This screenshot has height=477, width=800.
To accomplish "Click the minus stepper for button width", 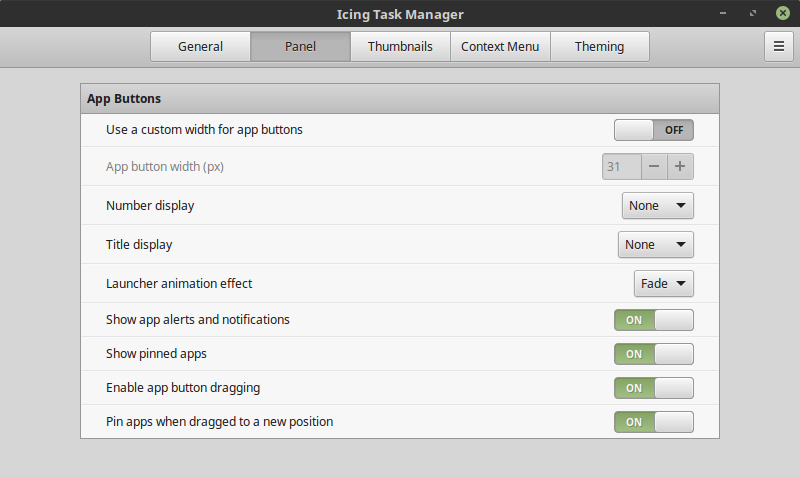I will click(654, 167).
